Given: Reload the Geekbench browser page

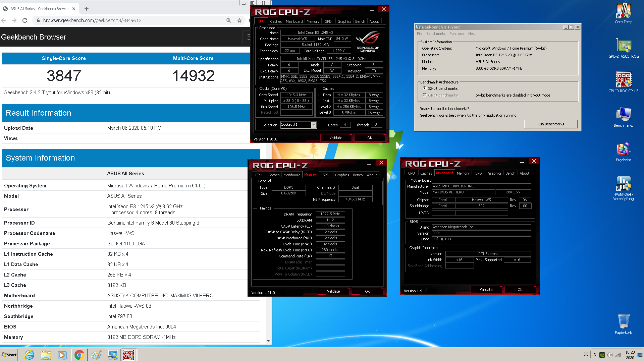Looking at the screenshot, I should pos(25,20).
